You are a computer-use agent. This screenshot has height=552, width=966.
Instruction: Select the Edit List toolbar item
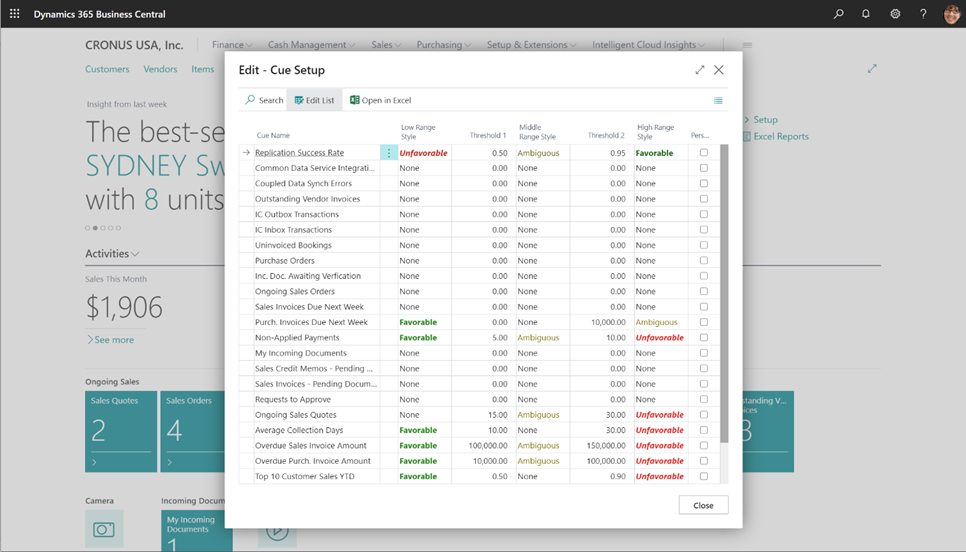[x=314, y=100]
